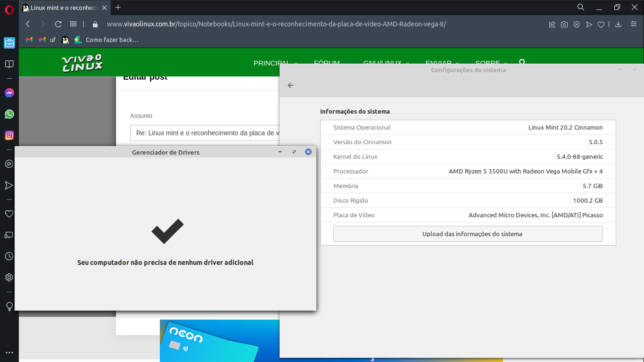Open Speed Dial start page grid icon
Screen dimensions: 644x362
73,24
